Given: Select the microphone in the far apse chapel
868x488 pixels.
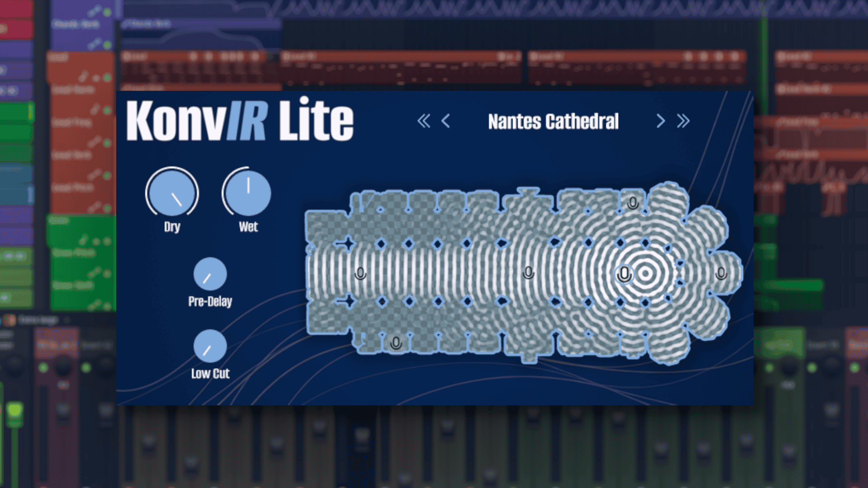Looking at the screenshot, I should [721, 273].
